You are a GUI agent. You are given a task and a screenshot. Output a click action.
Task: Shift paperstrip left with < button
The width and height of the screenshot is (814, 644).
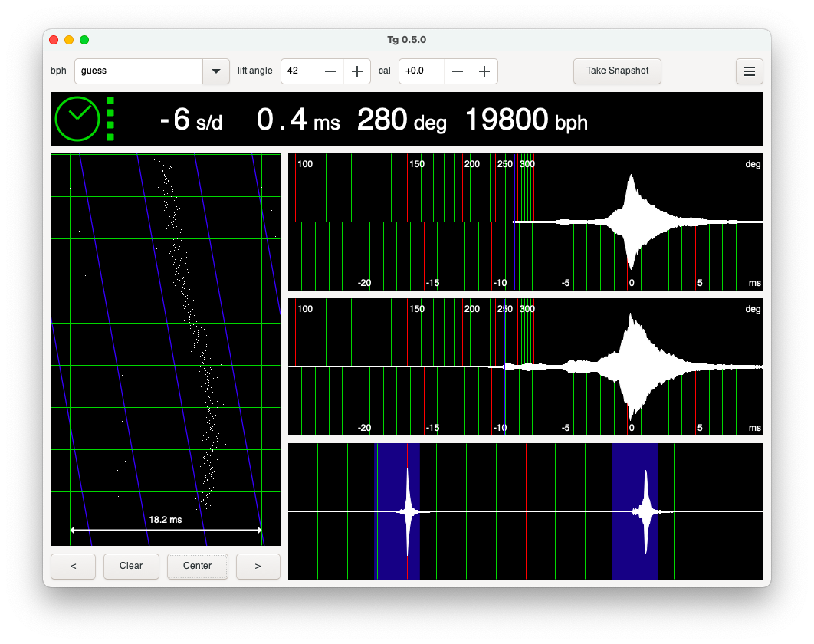point(73,566)
